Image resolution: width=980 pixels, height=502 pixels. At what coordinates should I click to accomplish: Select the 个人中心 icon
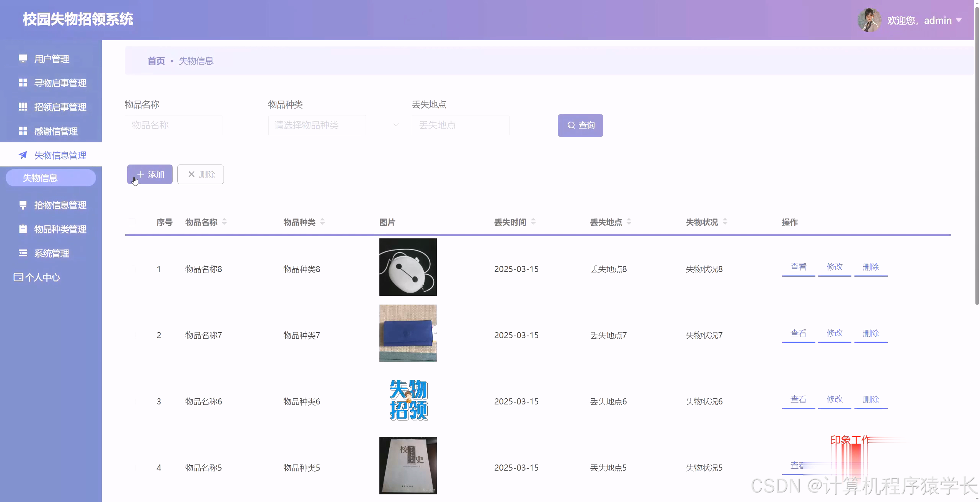pyautogui.click(x=18, y=277)
